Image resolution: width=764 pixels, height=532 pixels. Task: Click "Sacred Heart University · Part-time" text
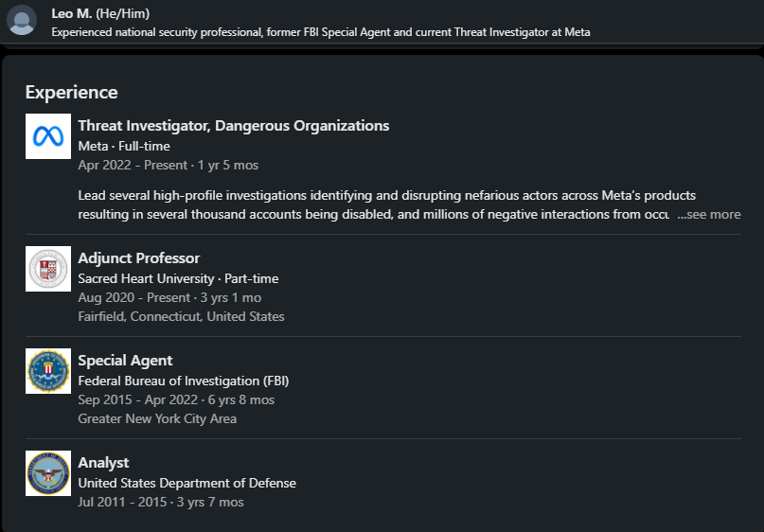point(178,278)
